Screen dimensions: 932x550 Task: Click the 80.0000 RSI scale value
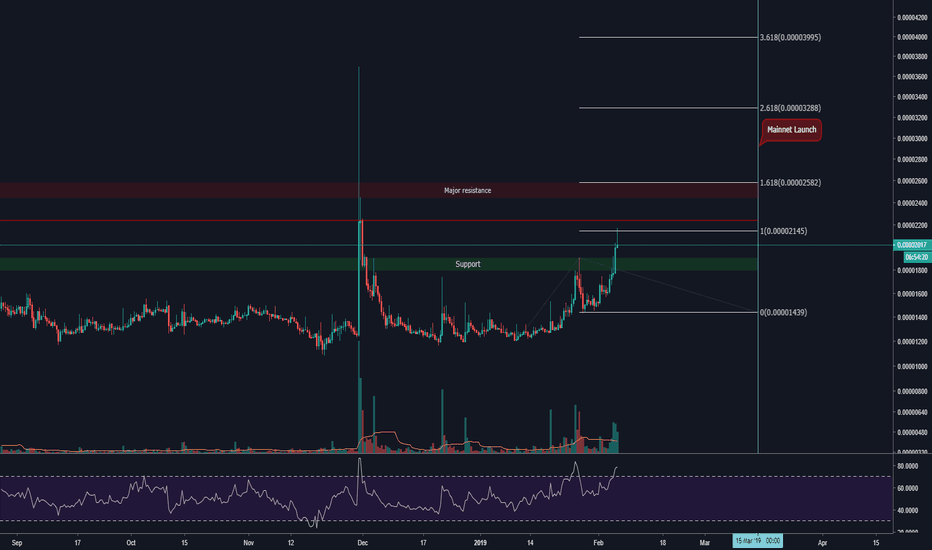tap(908, 466)
